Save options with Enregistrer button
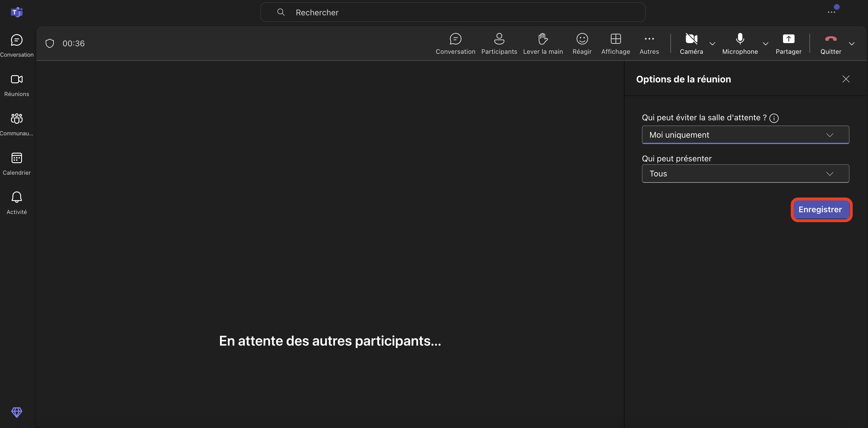868x428 pixels. point(820,210)
